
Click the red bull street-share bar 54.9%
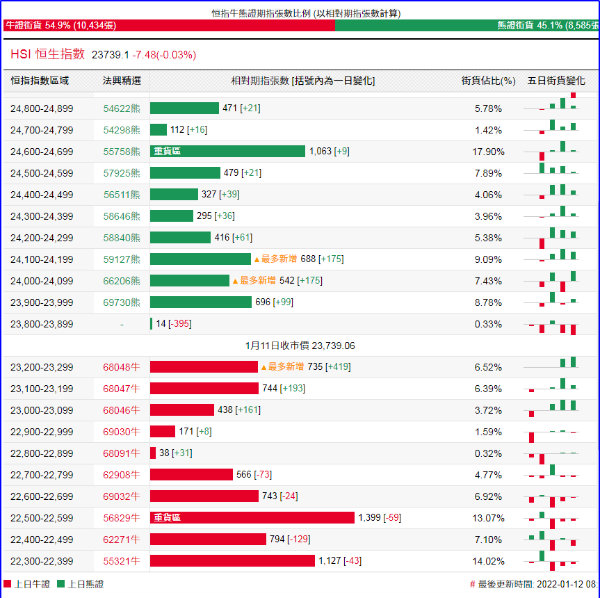169,25
